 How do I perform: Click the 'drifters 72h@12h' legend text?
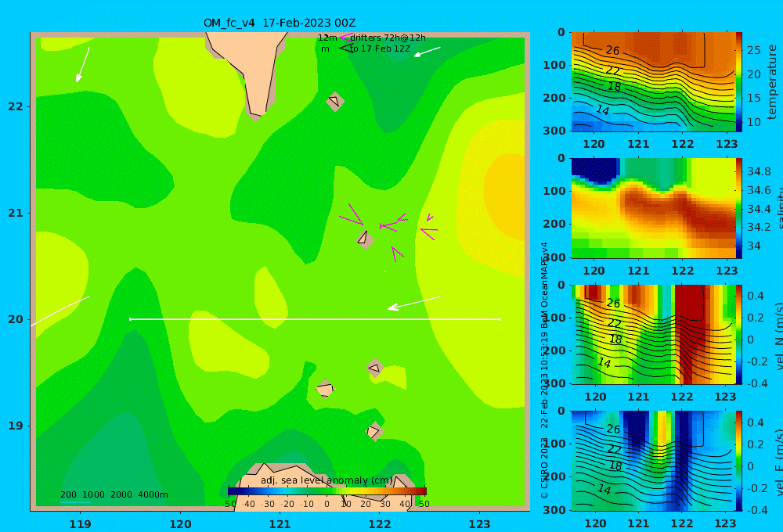[388, 38]
